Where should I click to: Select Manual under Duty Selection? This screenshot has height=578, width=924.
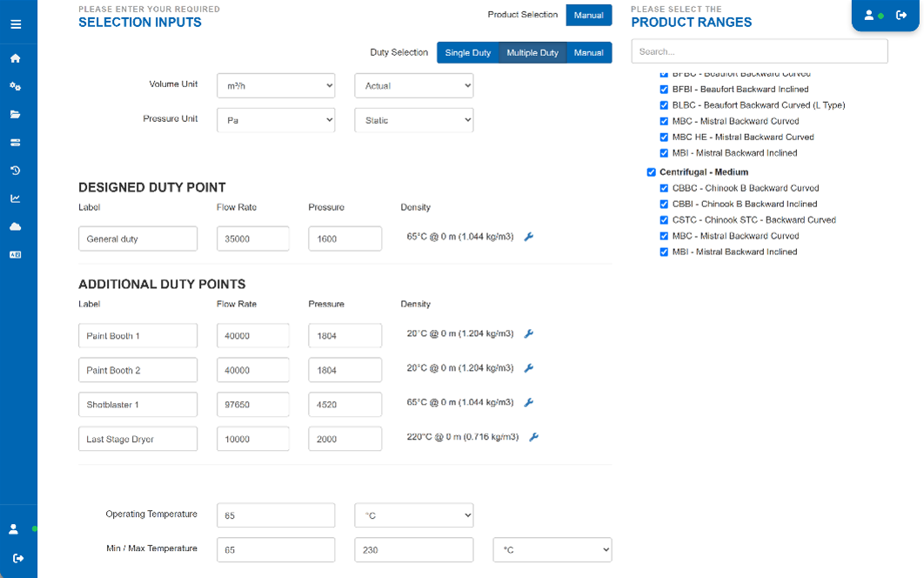click(x=589, y=52)
